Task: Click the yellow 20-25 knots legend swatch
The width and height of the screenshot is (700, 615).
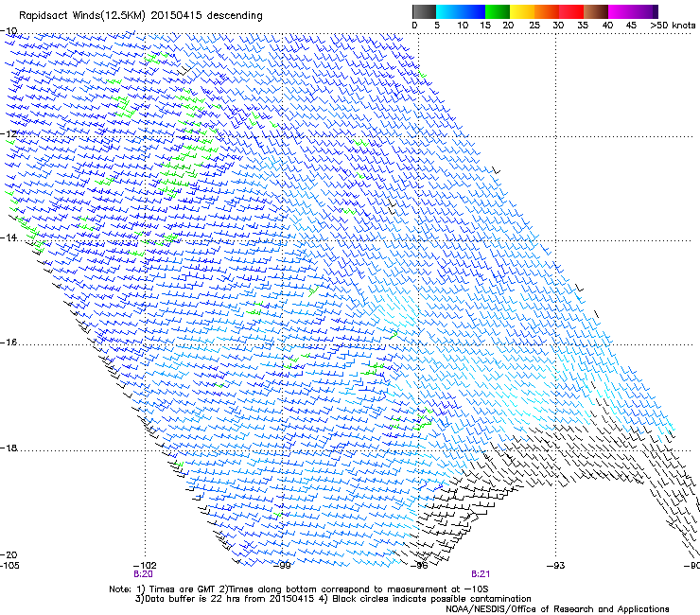Action: pyautogui.click(x=522, y=11)
